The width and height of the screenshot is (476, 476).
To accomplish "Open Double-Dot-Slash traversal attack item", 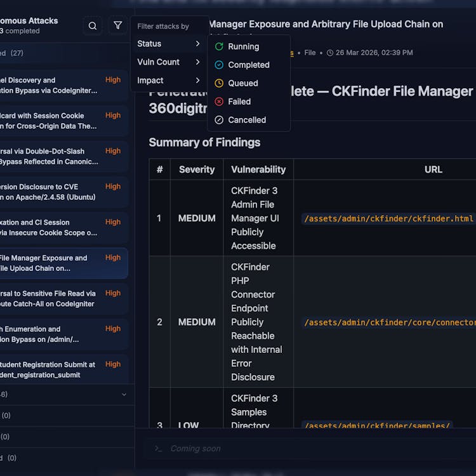I will tap(63, 157).
